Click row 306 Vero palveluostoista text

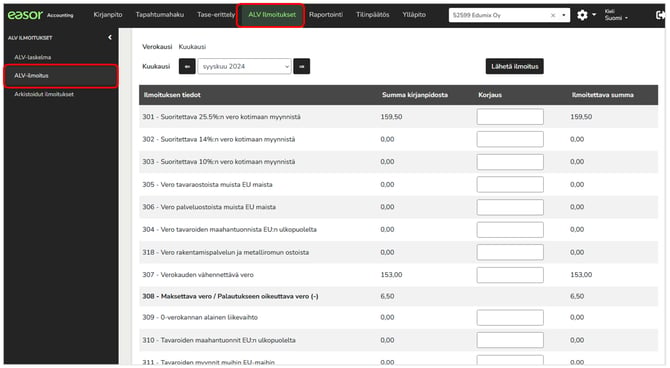209,207
